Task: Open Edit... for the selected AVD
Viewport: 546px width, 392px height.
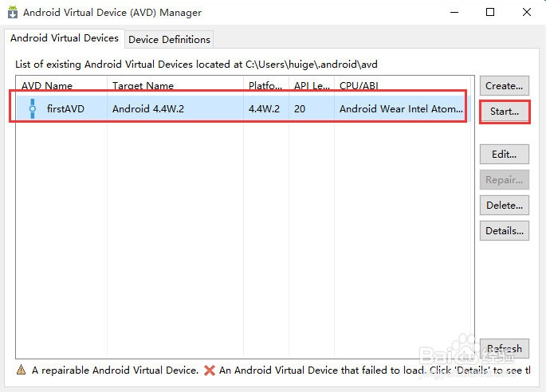Action: [x=504, y=155]
